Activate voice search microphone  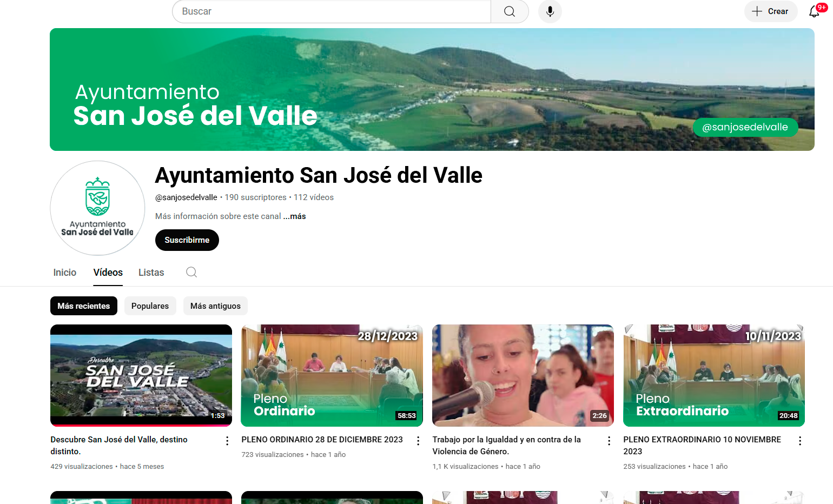[x=550, y=11]
